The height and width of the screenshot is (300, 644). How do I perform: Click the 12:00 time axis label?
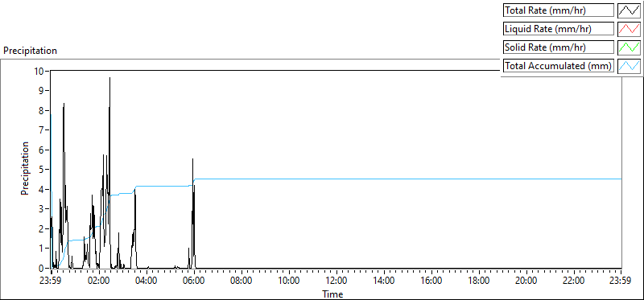(x=336, y=282)
